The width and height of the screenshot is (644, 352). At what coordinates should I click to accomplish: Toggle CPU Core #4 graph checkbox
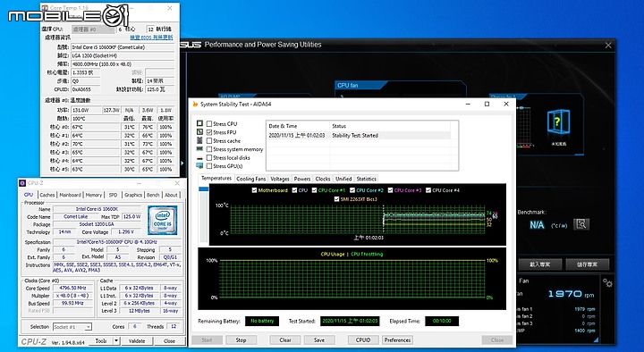click(428, 190)
